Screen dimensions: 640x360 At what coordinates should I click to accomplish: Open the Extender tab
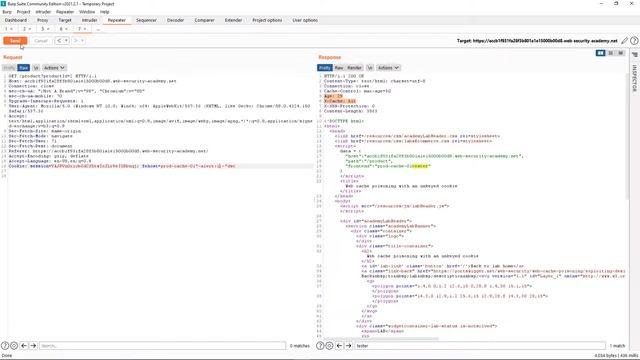(x=233, y=20)
